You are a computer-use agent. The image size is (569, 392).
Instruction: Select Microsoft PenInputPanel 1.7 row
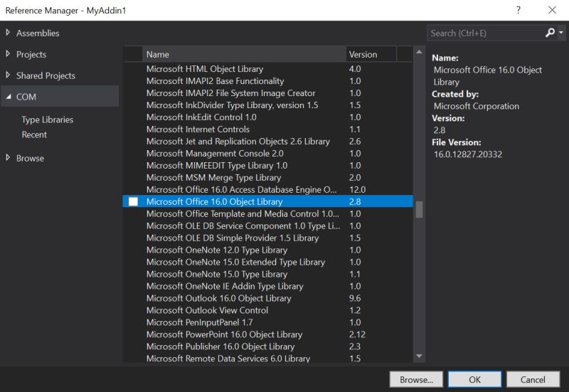tap(268, 322)
